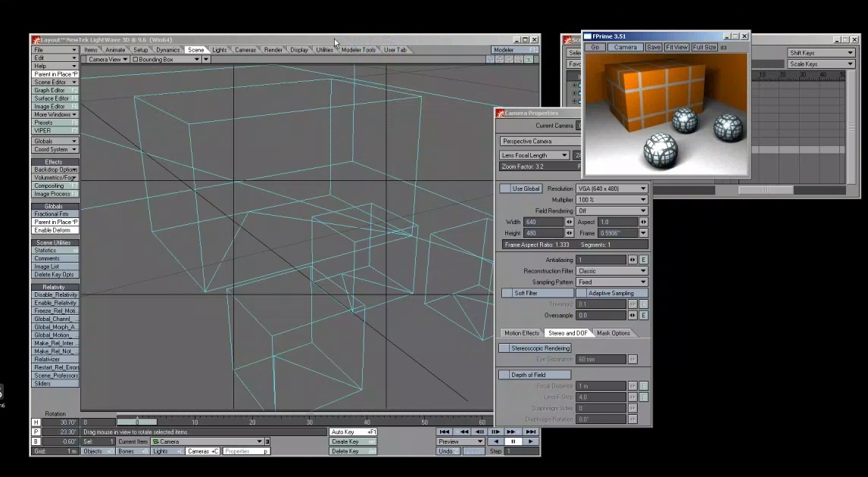The width and height of the screenshot is (868, 477).
Task: Click the rewind (previous keyframe) transport button
Action: (x=464, y=432)
